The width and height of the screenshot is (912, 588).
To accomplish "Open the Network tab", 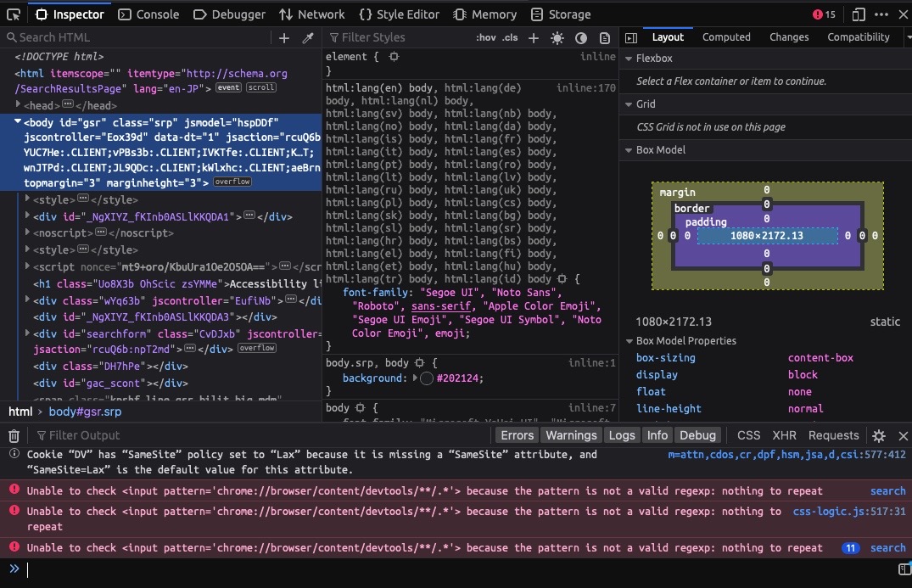I will click(311, 14).
